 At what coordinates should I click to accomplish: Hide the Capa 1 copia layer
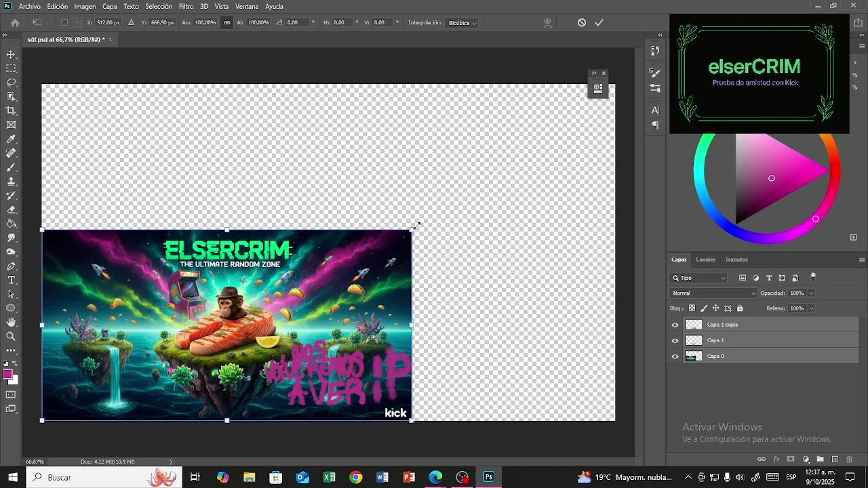point(675,325)
